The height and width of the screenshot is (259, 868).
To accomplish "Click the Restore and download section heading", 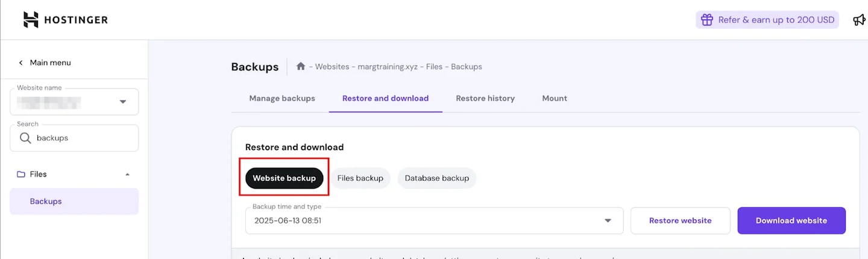I will (x=294, y=147).
